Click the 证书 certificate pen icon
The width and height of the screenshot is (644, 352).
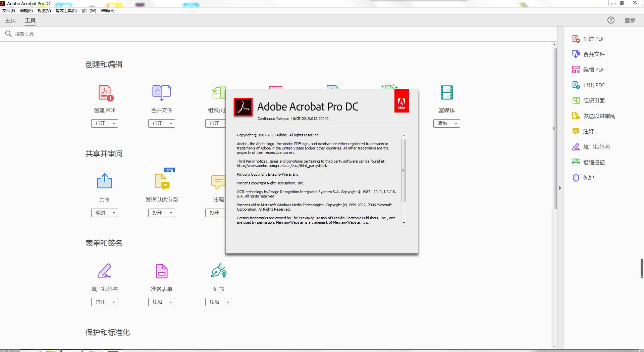coord(219,270)
